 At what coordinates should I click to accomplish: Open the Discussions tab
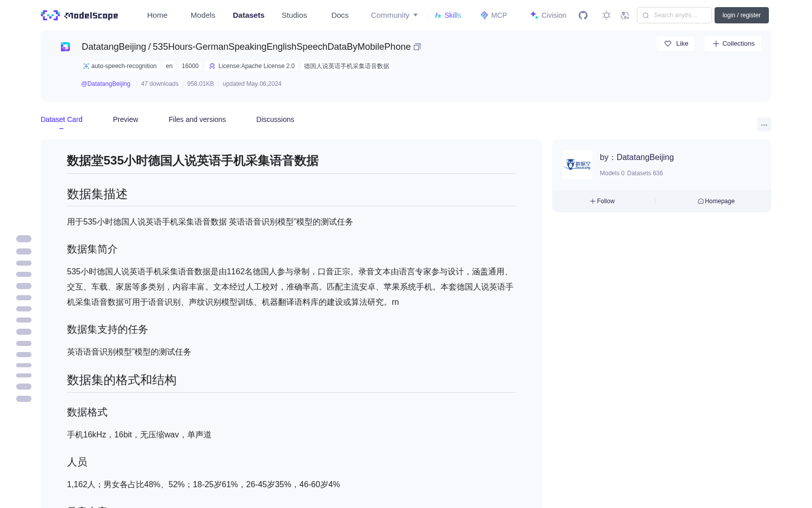(x=275, y=119)
